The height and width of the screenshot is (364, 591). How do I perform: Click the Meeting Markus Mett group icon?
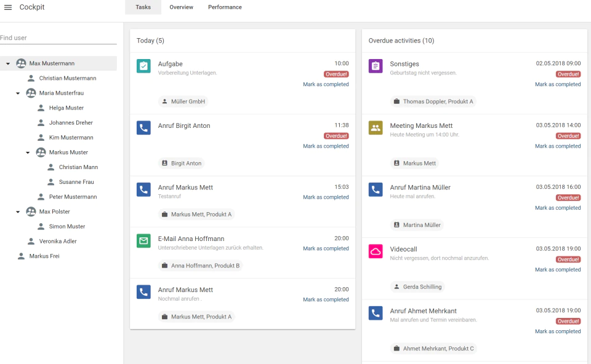[376, 128]
